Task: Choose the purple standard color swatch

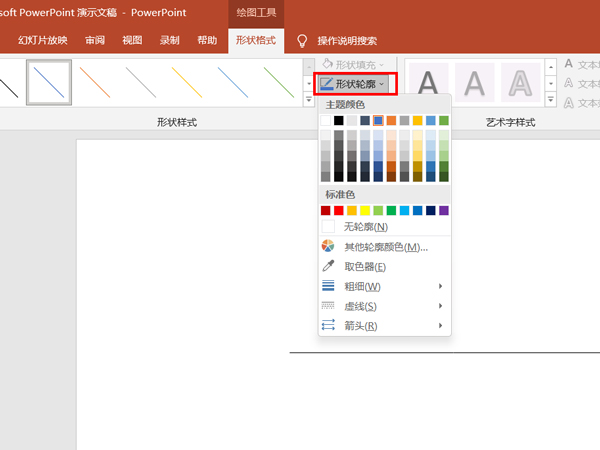Action: pyautogui.click(x=444, y=211)
